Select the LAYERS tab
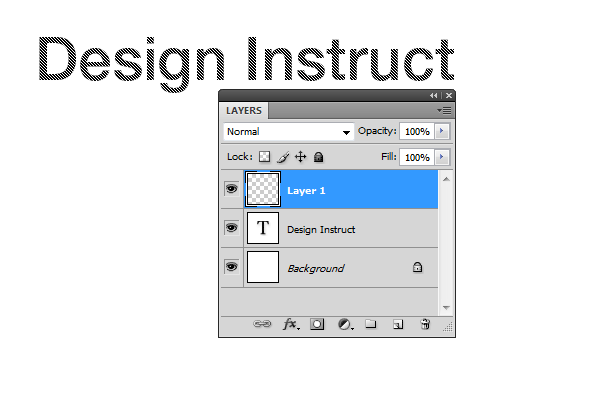Viewport: 596px width, 393px height. pyautogui.click(x=244, y=111)
